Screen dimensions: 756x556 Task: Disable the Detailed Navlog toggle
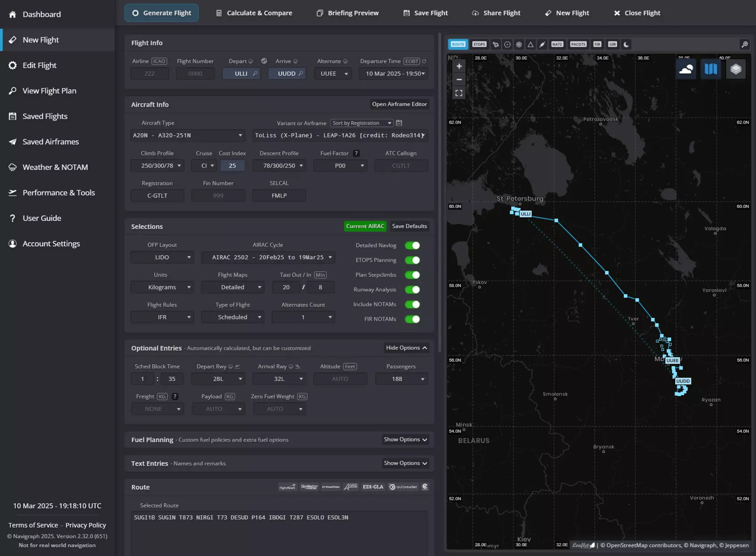point(412,245)
